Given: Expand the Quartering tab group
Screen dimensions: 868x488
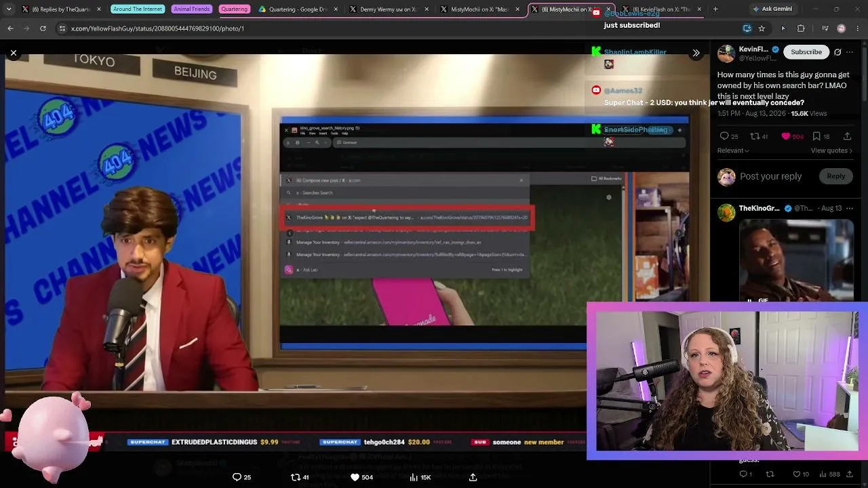Looking at the screenshot, I should [x=234, y=9].
